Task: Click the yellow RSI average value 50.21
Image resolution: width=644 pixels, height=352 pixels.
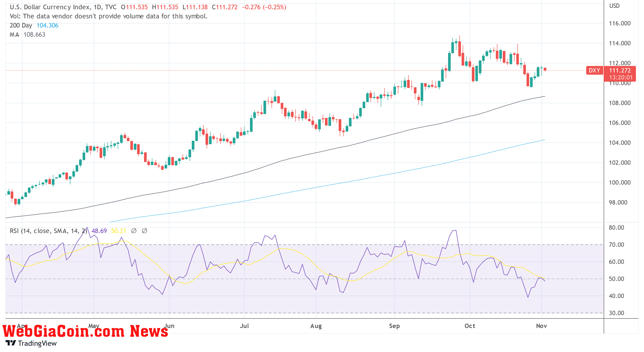Action: click(119, 231)
